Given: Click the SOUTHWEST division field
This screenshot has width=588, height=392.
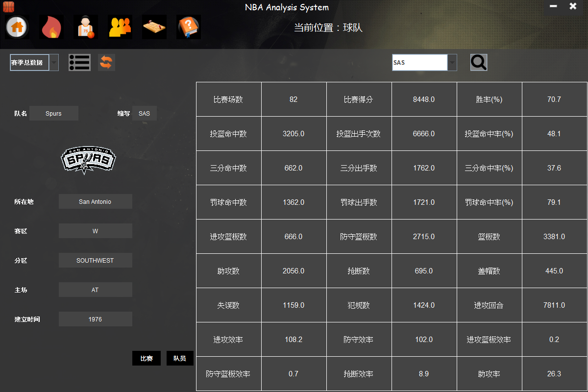Looking at the screenshot, I should pos(96,260).
